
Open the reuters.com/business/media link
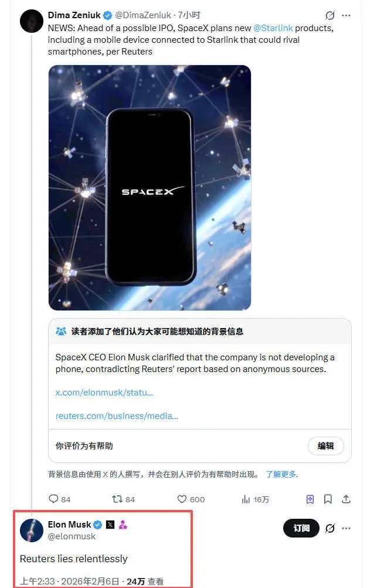(117, 416)
